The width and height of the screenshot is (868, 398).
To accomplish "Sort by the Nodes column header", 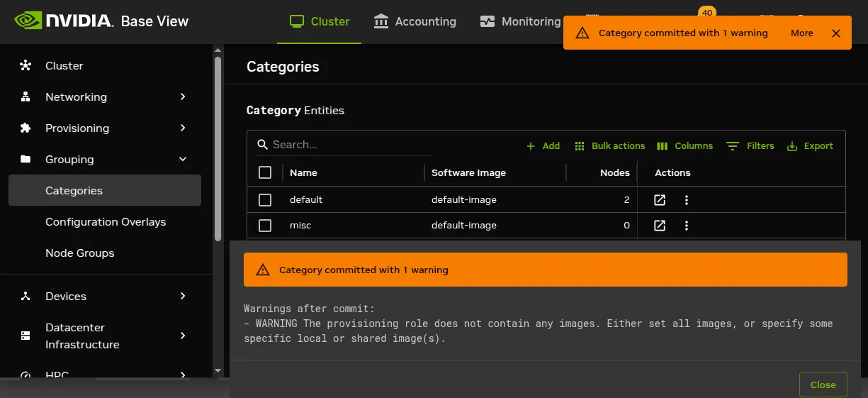I will pyautogui.click(x=614, y=172).
